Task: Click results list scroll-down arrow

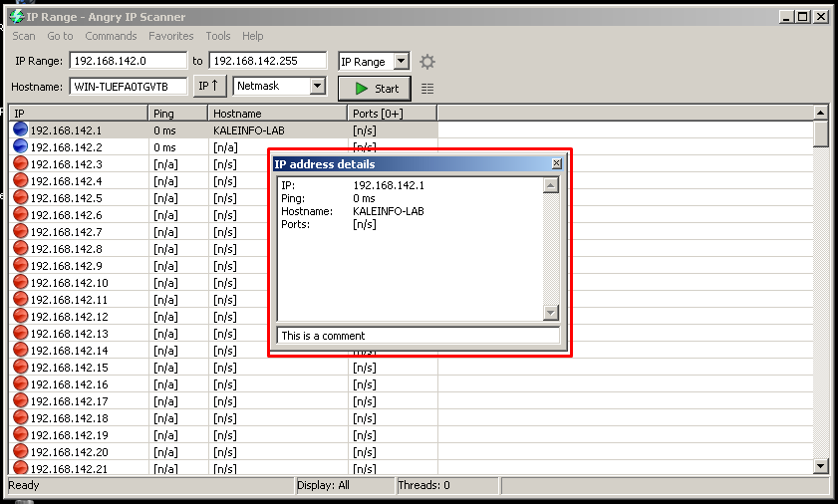Action: [821, 465]
